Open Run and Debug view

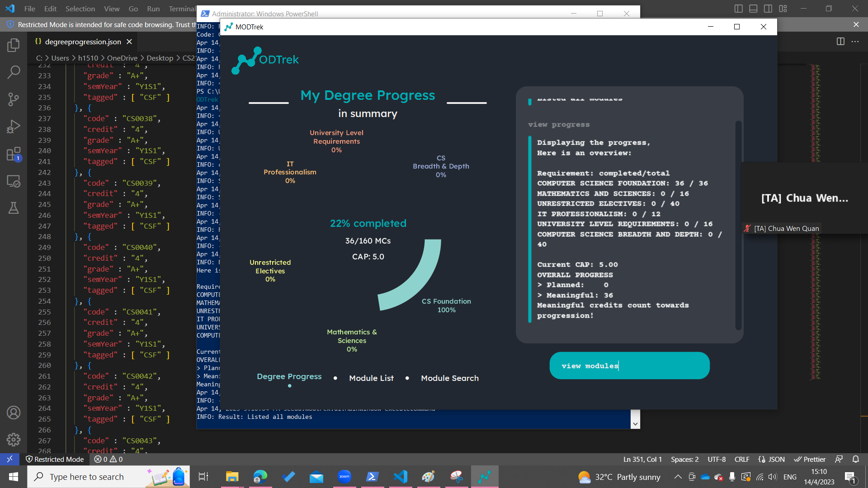[x=14, y=127]
